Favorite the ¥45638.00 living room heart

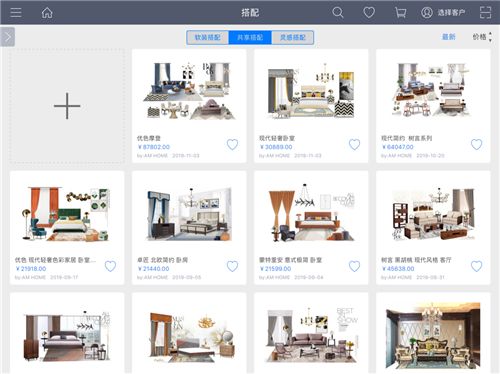476,266
